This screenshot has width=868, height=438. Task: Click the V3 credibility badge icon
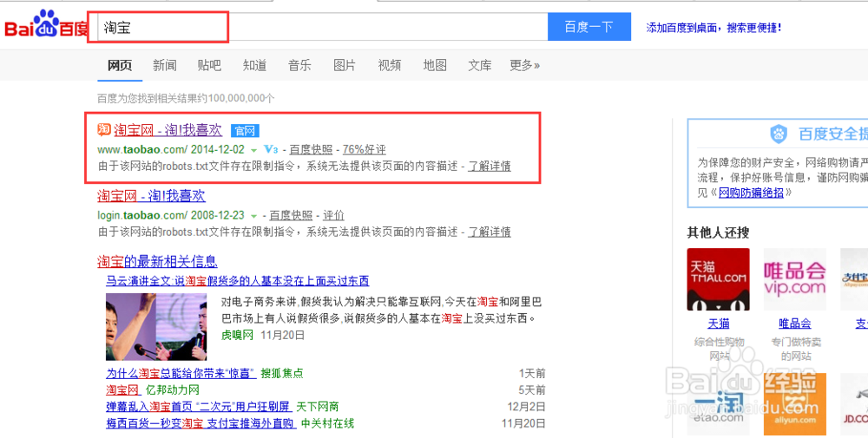pyautogui.click(x=271, y=149)
